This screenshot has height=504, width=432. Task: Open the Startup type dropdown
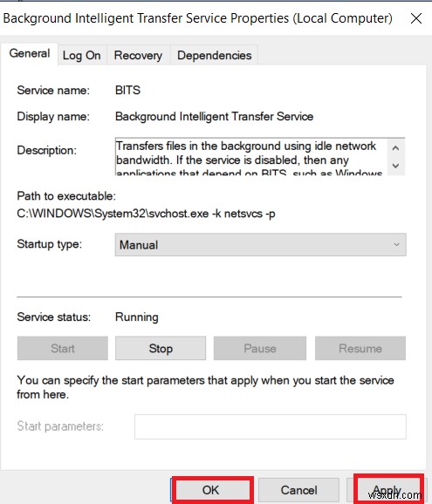point(261,245)
